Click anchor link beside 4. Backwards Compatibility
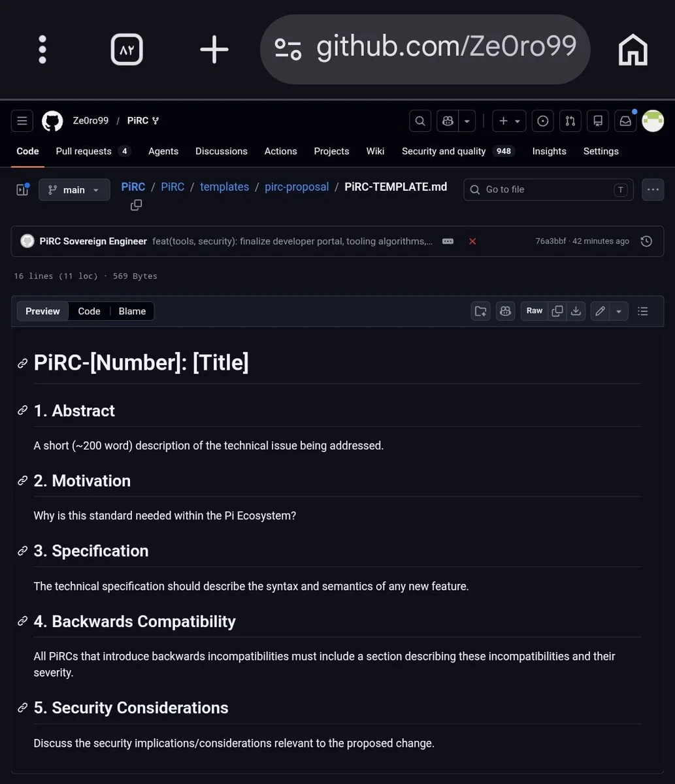The height and width of the screenshot is (784, 675). click(x=22, y=621)
